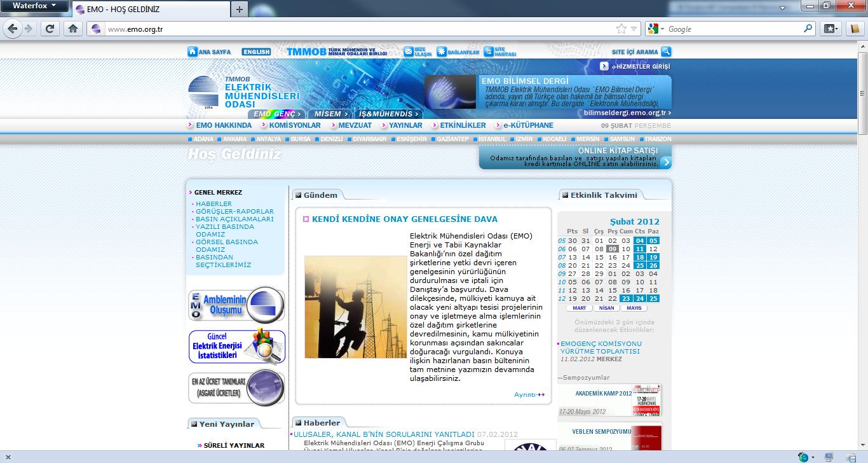This screenshot has height=463, width=868.
Task: Open Güncel Elektrik Enerjisi İstatistikleri banner
Action: [236, 346]
